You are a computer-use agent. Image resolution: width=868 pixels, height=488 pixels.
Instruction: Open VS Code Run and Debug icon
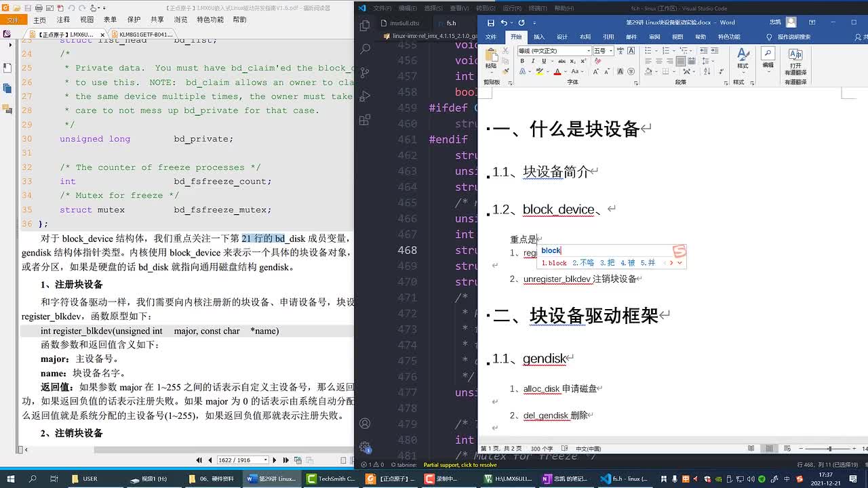click(x=365, y=96)
